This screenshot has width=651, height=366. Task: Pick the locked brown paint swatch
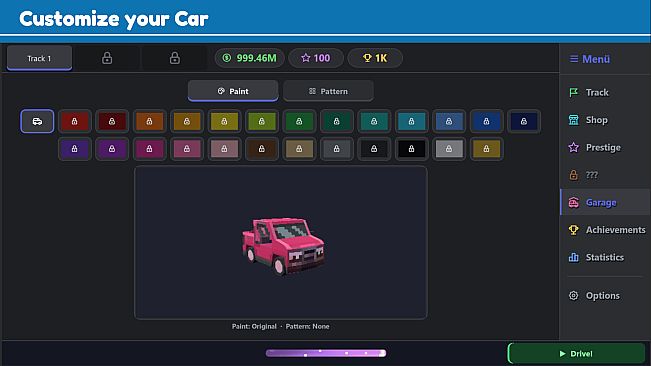pyautogui.click(x=262, y=149)
